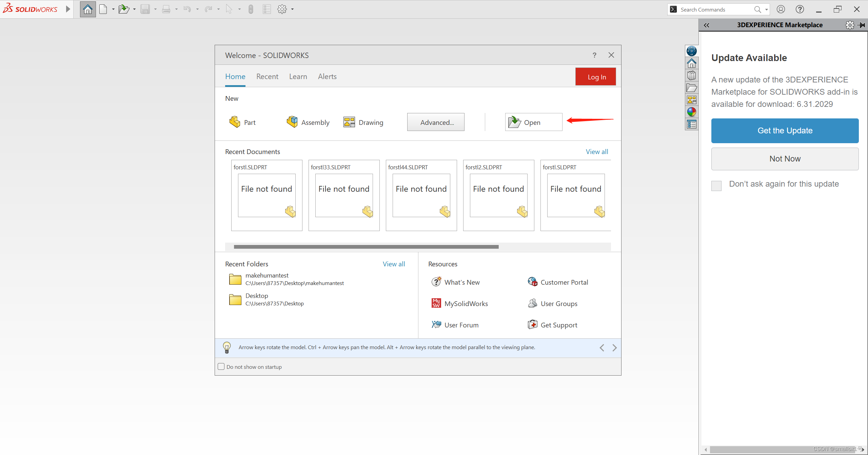
Task: Open the Recent tab
Action: [267, 76]
